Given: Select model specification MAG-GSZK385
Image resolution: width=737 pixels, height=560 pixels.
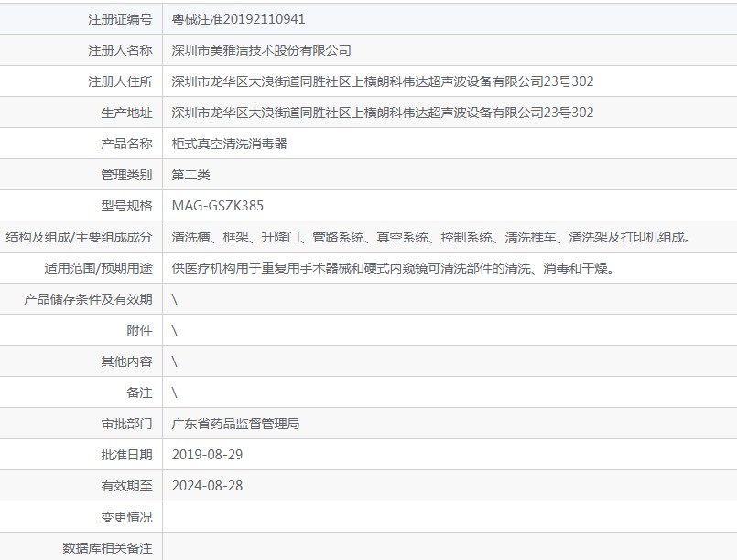Looking at the screenshot, I should [218, 206].
